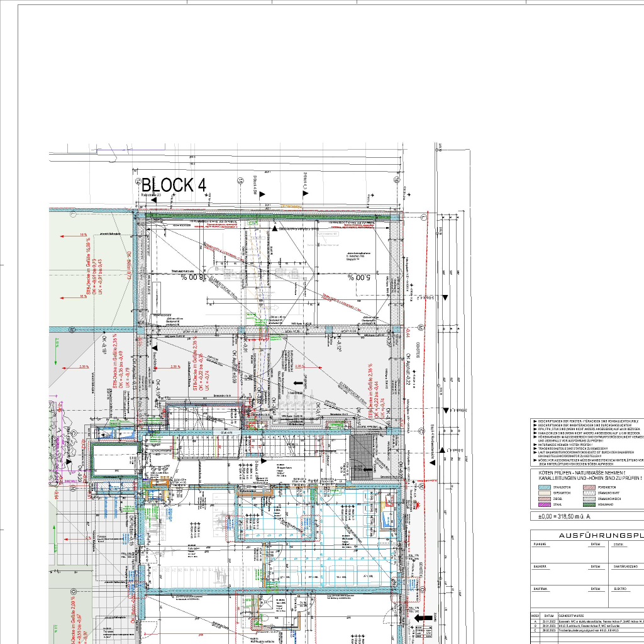
Task: Select the BLOCK 4 title label
Action: (174, 186)
